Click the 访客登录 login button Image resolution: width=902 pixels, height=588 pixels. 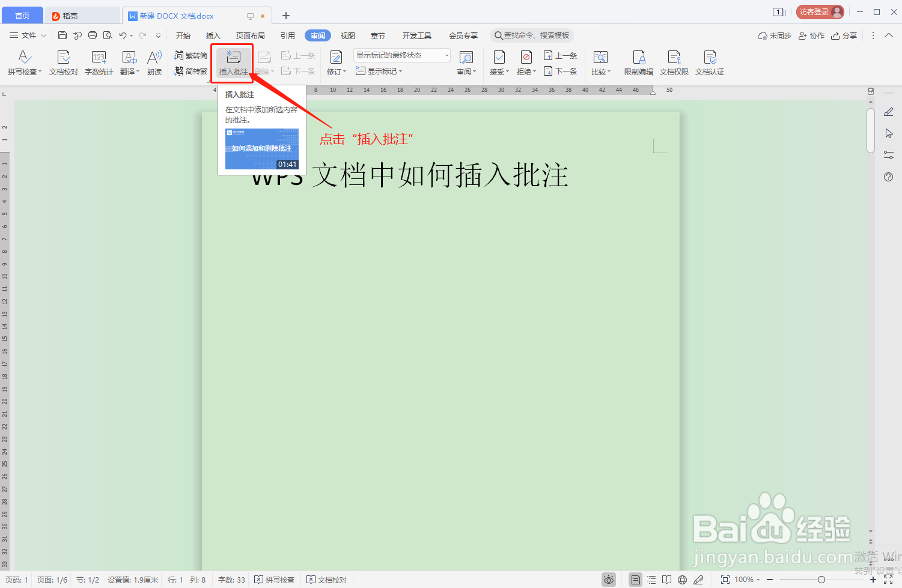coord(820,12)
